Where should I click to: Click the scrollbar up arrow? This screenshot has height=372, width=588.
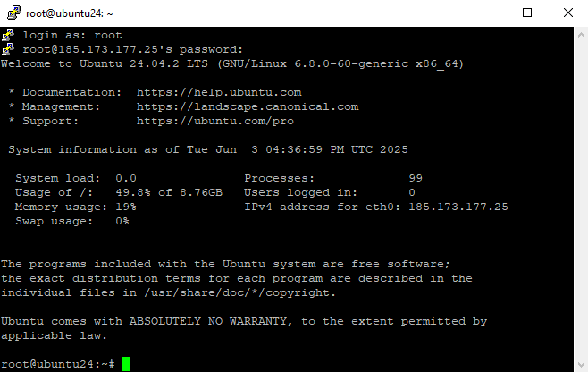581,35
